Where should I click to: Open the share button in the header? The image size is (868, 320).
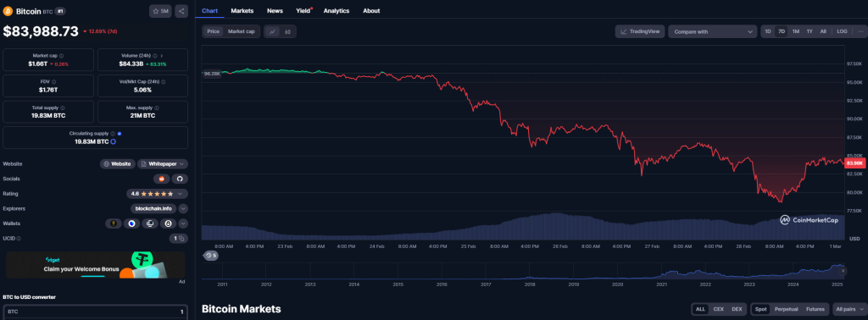181,11
